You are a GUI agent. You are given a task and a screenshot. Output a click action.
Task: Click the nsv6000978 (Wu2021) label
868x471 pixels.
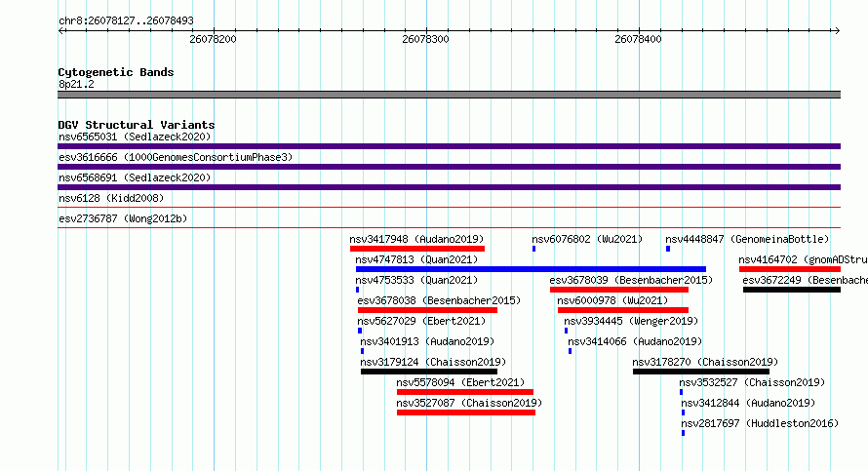pyautogui.click(x=612, y=300)
